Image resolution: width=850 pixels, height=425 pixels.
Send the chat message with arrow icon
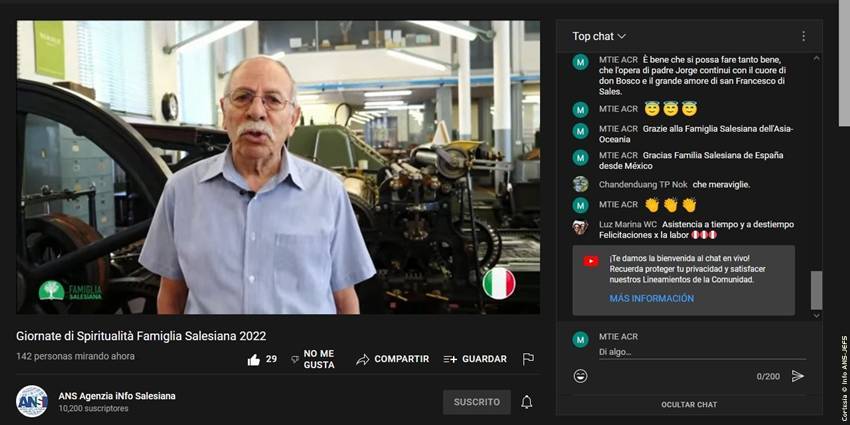(x=797, y=376)
